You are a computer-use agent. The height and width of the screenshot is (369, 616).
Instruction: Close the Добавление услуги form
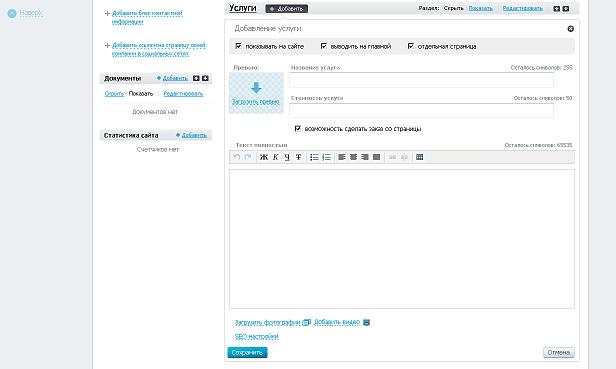tap(570, 29)
